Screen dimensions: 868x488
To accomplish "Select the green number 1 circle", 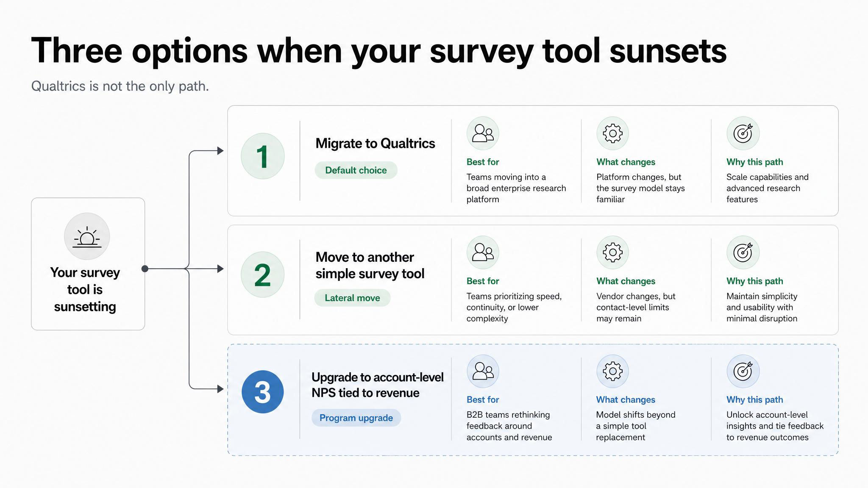I will (262, 156).
